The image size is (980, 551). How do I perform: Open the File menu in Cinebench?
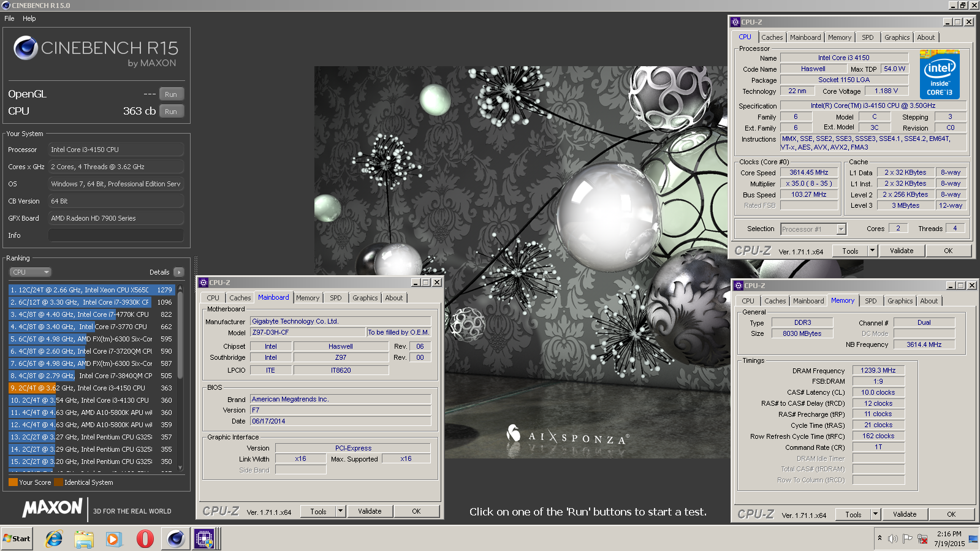click(9, 18)
